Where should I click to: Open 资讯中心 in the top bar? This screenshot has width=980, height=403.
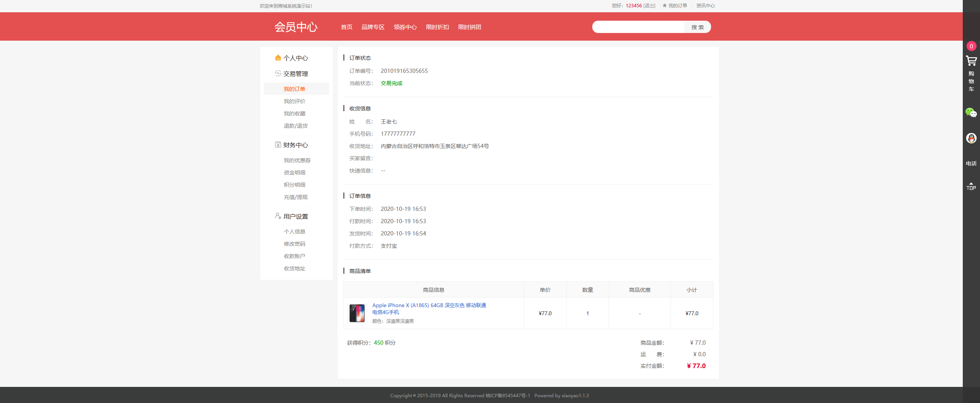(705, 5)
